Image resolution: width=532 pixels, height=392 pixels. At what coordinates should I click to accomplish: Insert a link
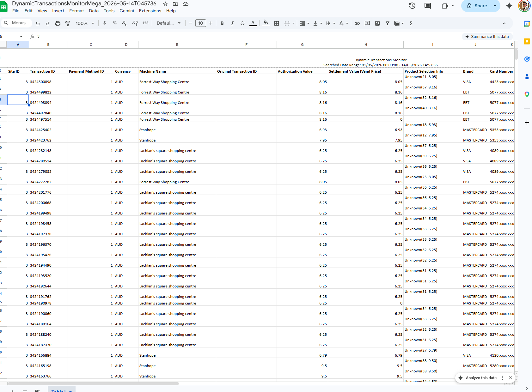[357, 23]
